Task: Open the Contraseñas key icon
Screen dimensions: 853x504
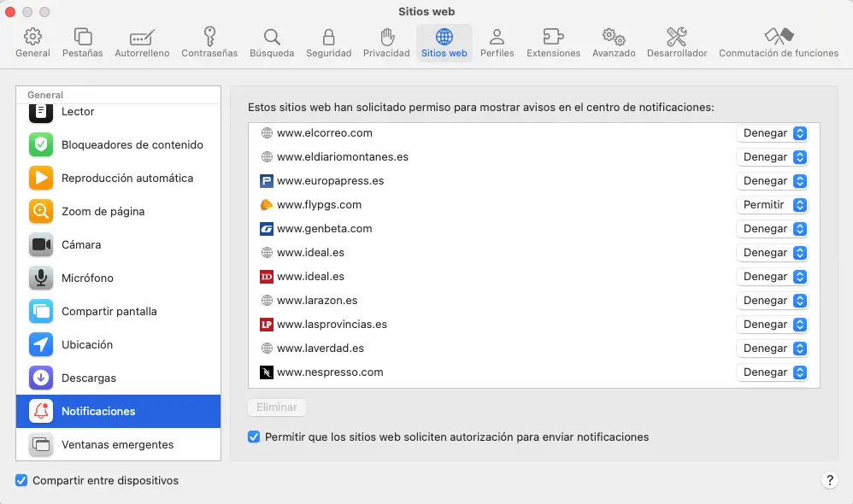Action: coord(209,37)
